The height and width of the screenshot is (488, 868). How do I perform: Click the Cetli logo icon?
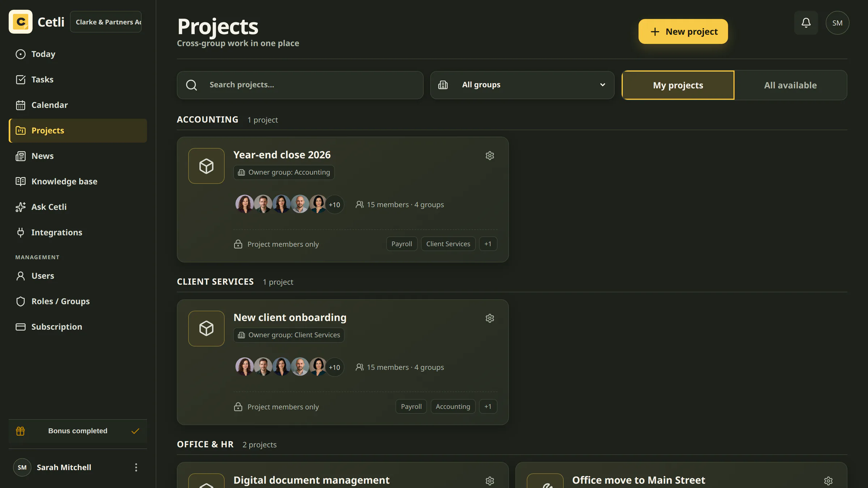pyautogui.click(x=21, y=22)
